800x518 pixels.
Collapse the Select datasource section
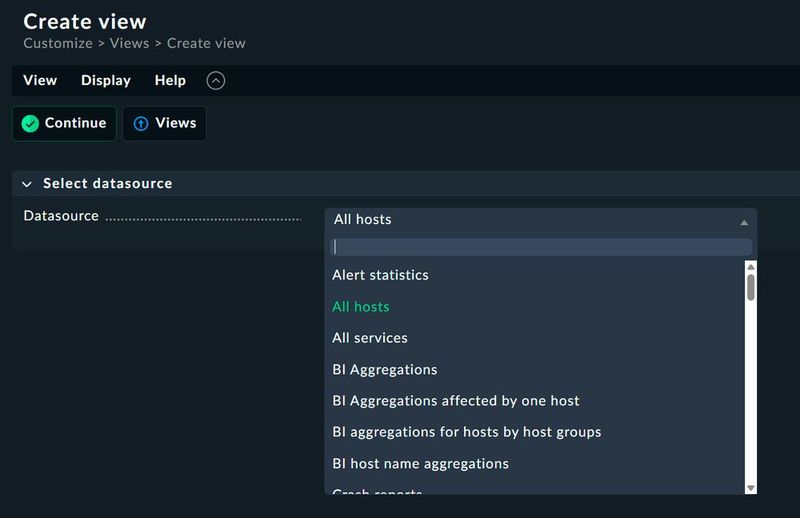coord(27,184)
